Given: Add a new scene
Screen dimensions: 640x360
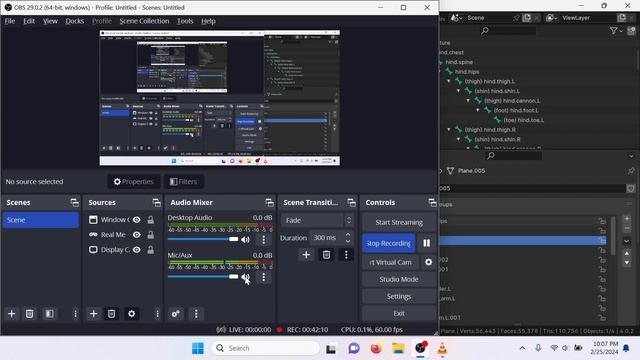Looking at the screenshot, I should coord(11,313).
